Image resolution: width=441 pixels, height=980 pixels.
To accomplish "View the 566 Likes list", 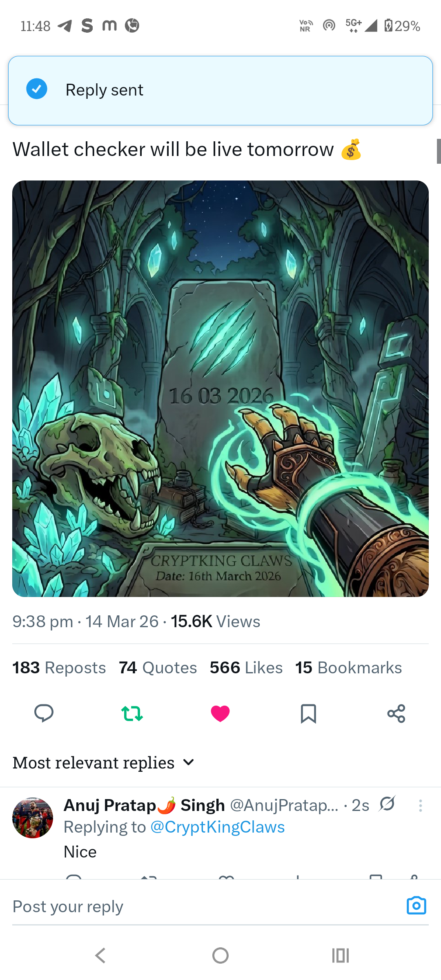I will [x=246, y=668].
